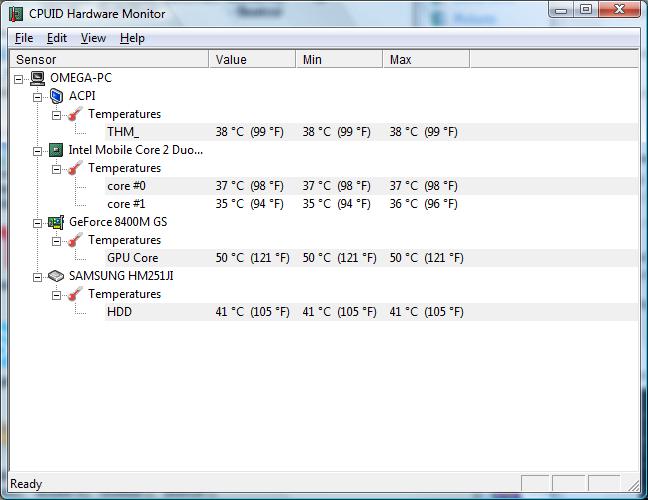
Task: Click the GeForce 8400M GS graphics card icon
Action: (56, 222)
